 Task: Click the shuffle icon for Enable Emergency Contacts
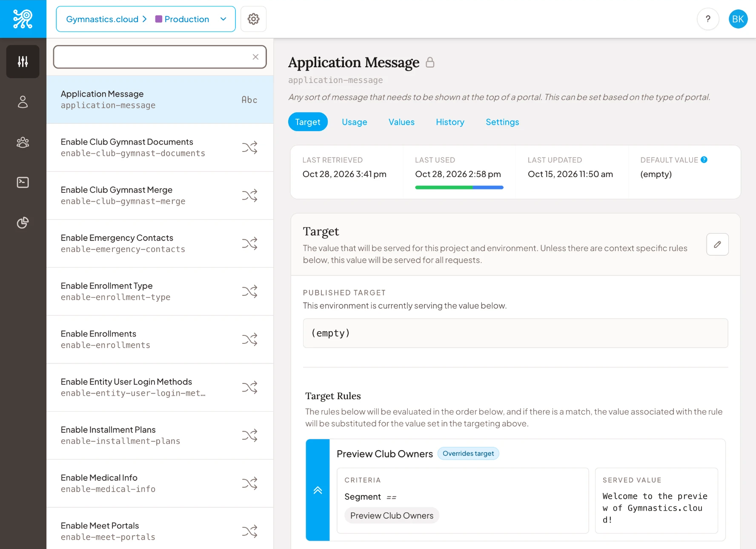pos(250,243)
